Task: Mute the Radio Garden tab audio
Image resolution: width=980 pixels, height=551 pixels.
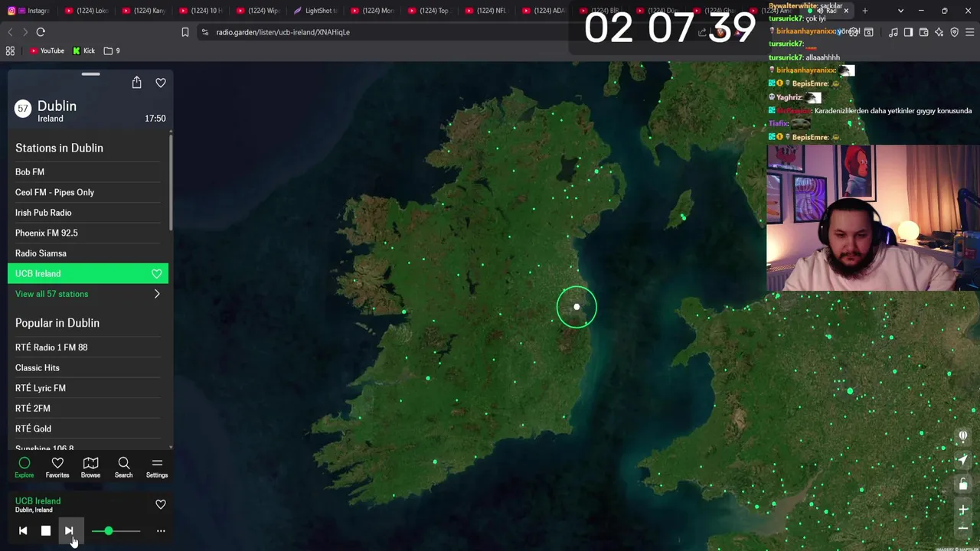Action: (x=820, y=11)
